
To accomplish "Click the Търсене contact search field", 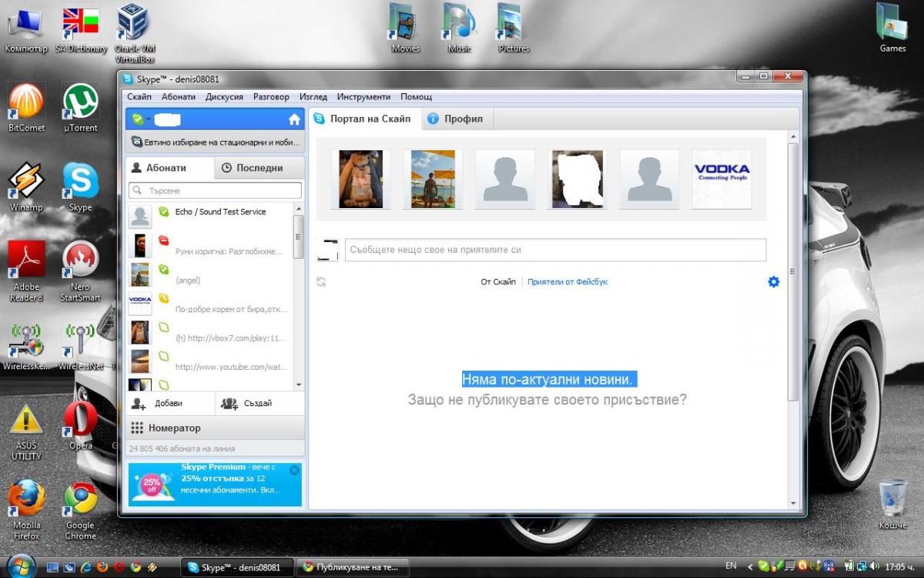I will 215,190.
